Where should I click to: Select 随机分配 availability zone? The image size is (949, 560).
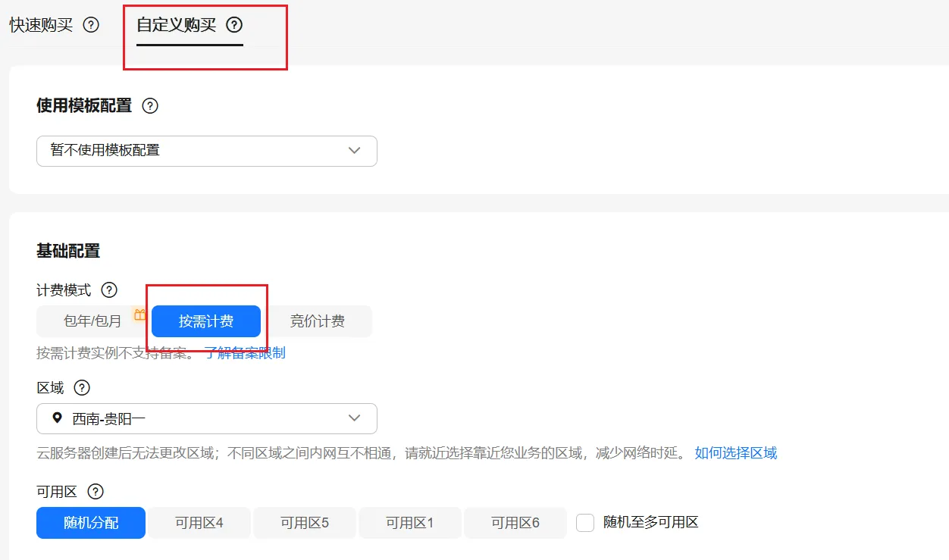point(91,523)
